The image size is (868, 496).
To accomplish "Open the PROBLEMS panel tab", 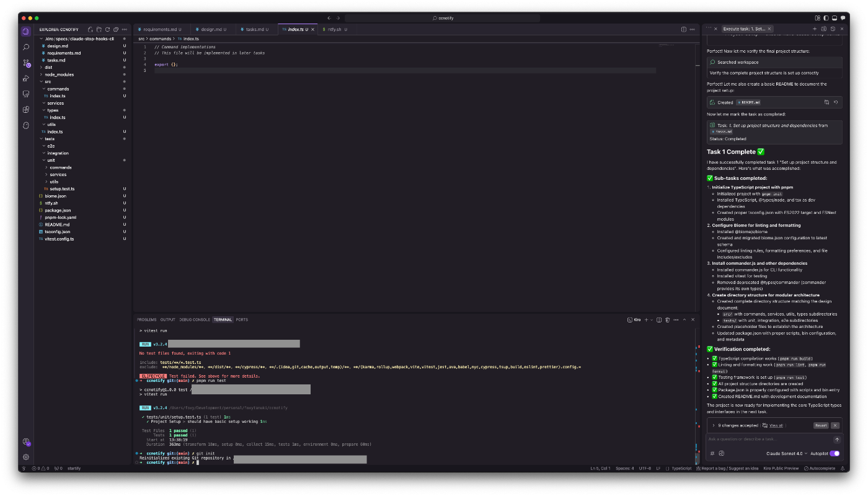I will click(x=146, y=320).
